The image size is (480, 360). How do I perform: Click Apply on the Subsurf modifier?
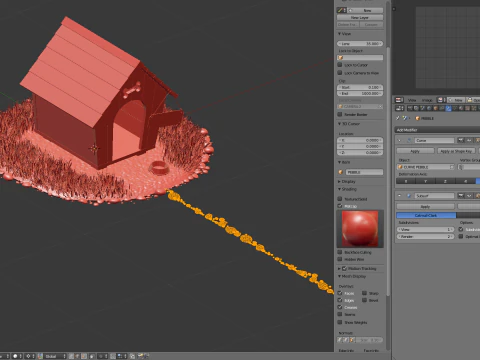coord(425,207)
